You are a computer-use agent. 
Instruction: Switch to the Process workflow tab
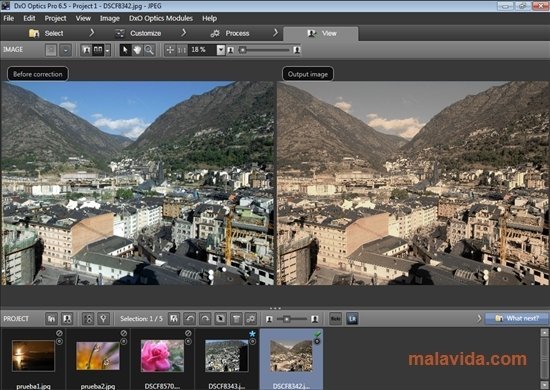point(230,33)
